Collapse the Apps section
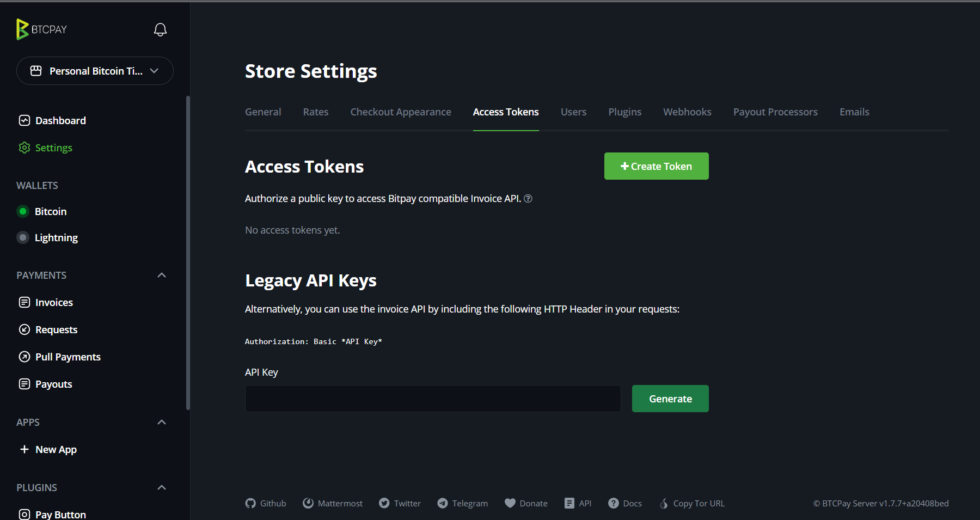 pyautogui.click(x=162, y=422)
